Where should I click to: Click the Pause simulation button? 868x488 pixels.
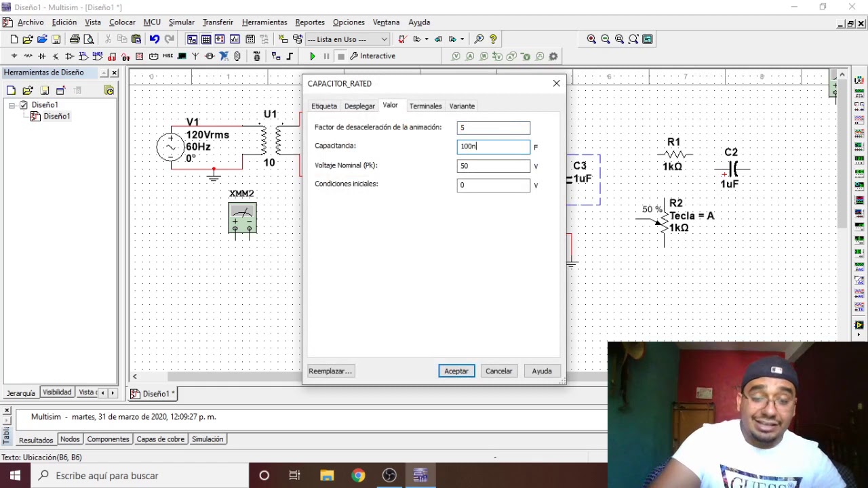[326, 56]
